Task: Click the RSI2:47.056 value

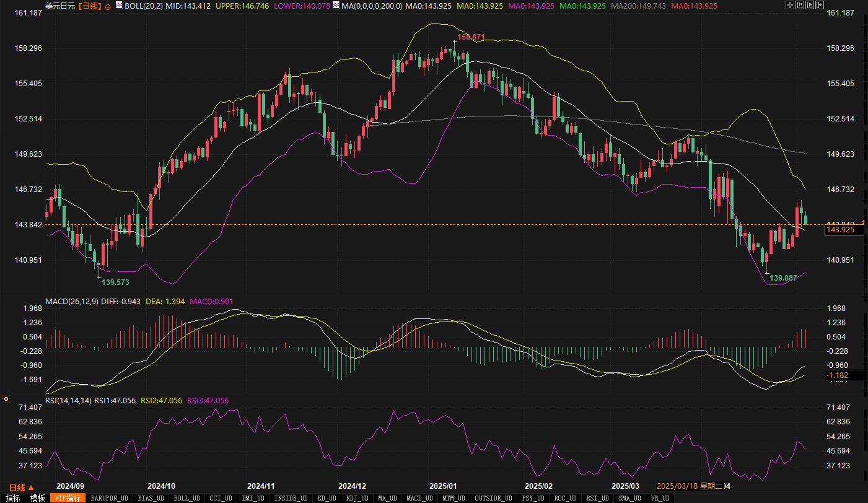Action: point(161,401)
